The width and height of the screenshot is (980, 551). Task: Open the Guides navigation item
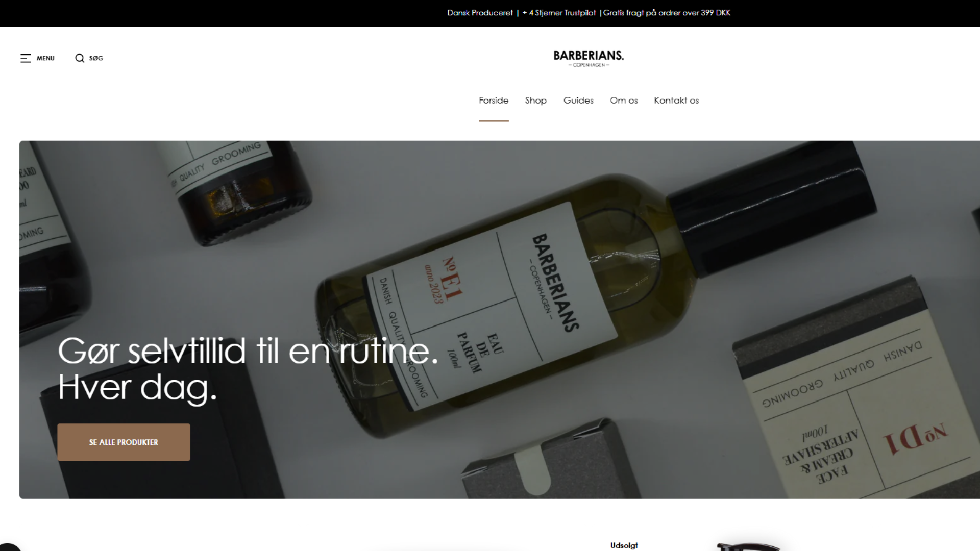pyautogui.click(x=578, y=101)
